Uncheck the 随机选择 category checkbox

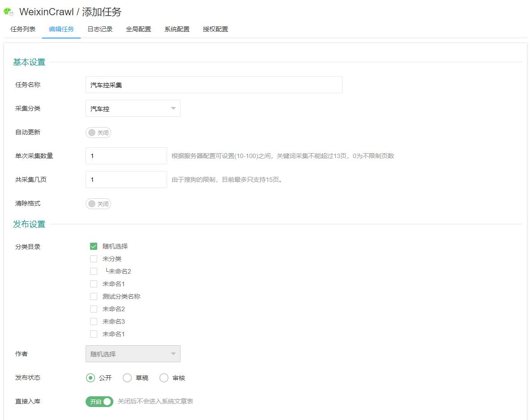coord(94,246)
